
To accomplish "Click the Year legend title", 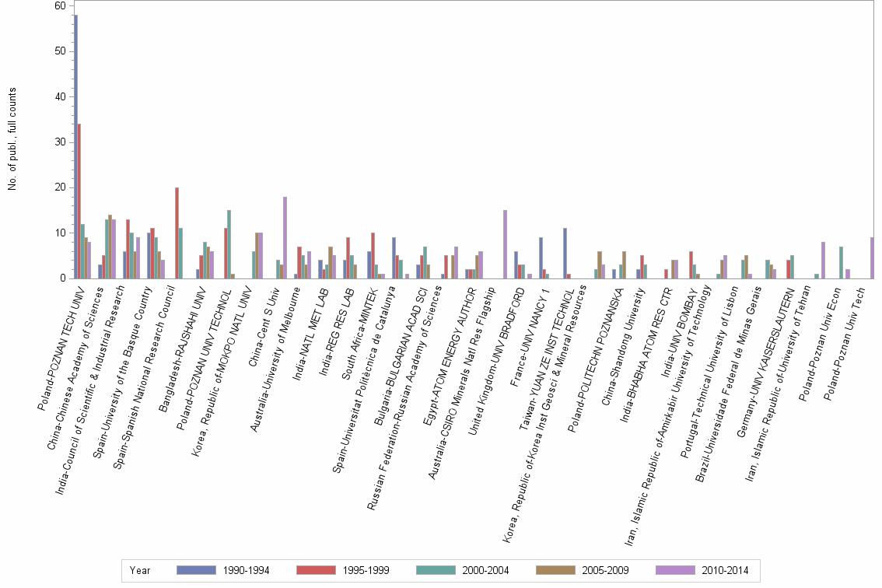I will click(140, 570).
